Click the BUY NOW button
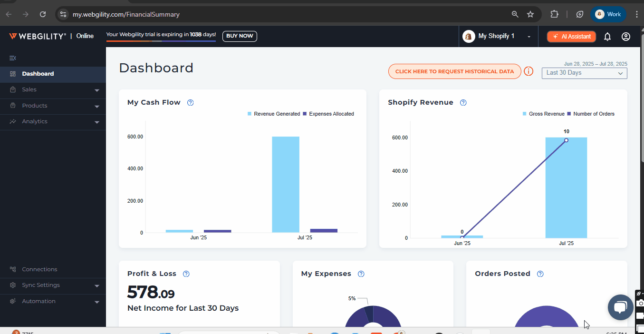This screenshot has width=644, height=334. [240, 36]
